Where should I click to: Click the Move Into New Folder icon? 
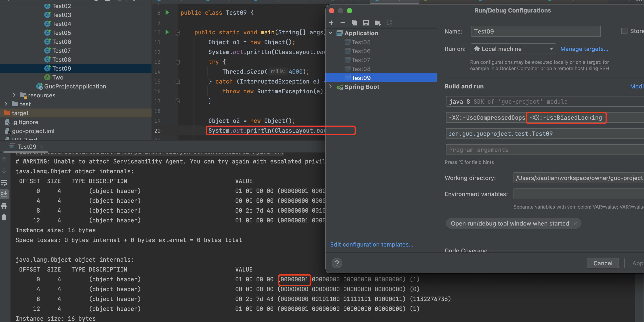pyautogui.click(x=378, y=23)
